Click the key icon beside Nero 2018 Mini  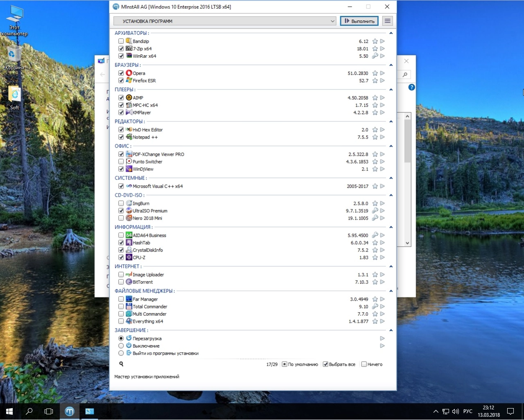click(x=375, y=218)
